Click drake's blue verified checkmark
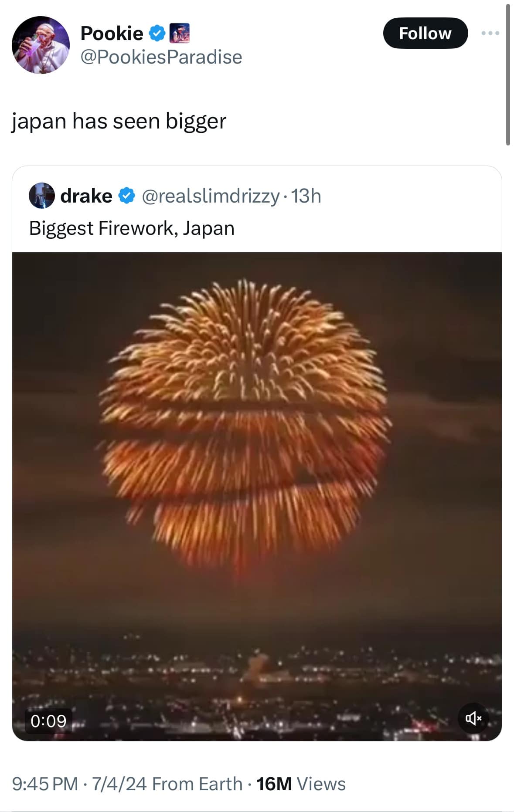This screenshot has width=514, height=812. click(127, 196)
